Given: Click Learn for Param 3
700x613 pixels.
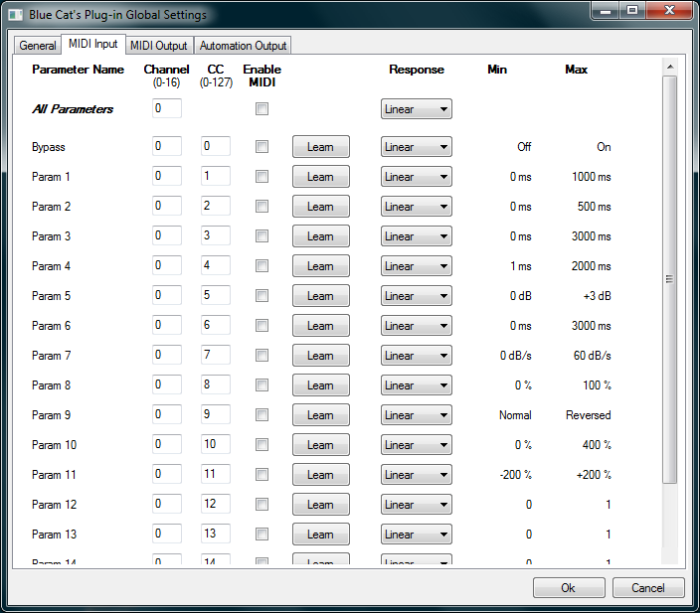Looking at the screenshot, I should (320, 236).
